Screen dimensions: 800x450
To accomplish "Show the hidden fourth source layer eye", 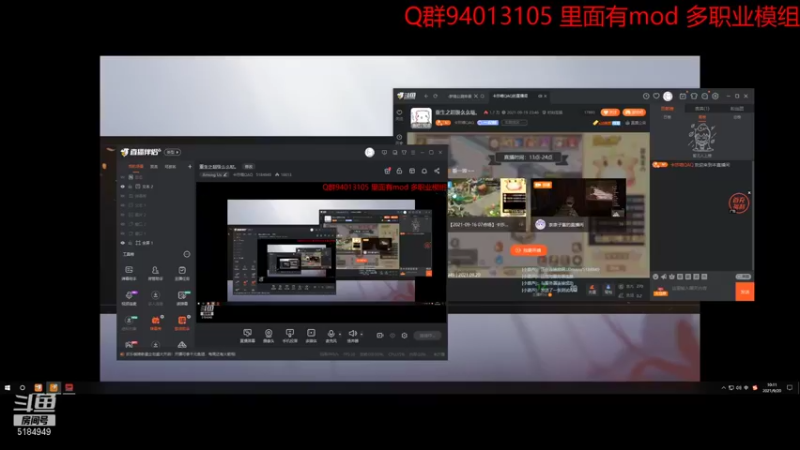I will pos(122,205).
